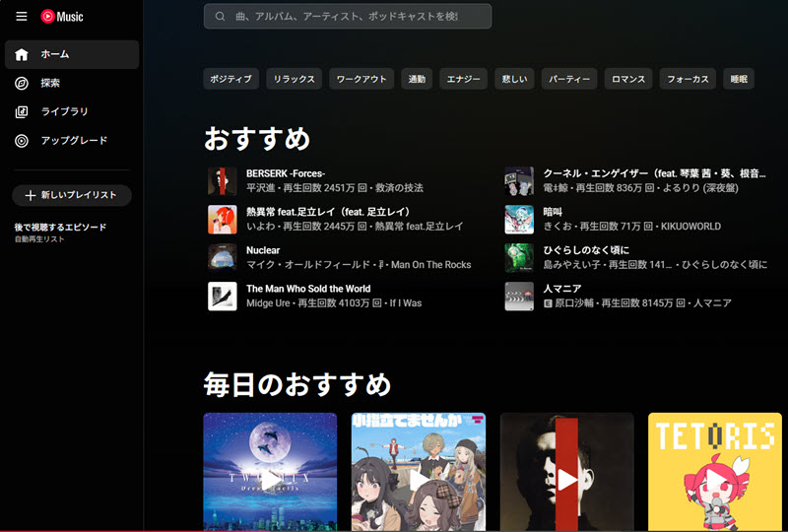Open album 救済の技法 link
788x532 pixels.
(x=399, y=188)
